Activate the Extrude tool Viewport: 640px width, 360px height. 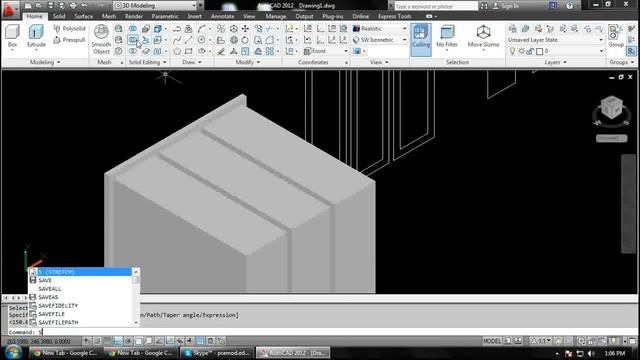[x=36, y=36]
